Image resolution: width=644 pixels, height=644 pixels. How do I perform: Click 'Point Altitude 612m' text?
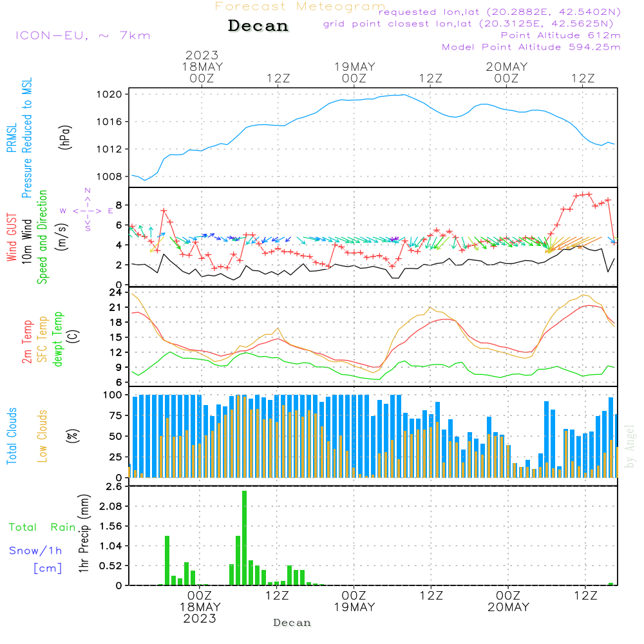click(561, 35)
